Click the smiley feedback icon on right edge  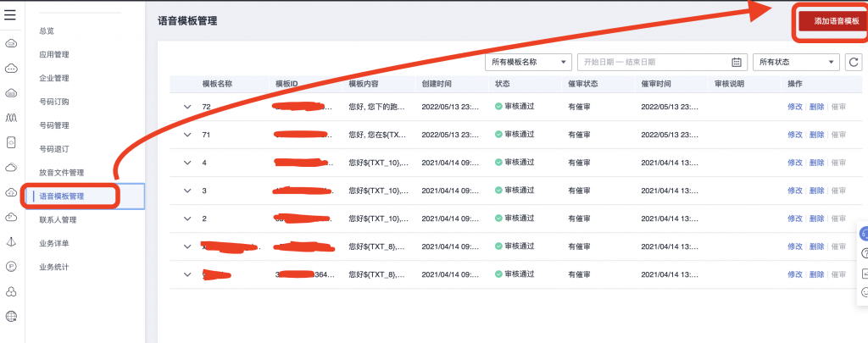865,291
